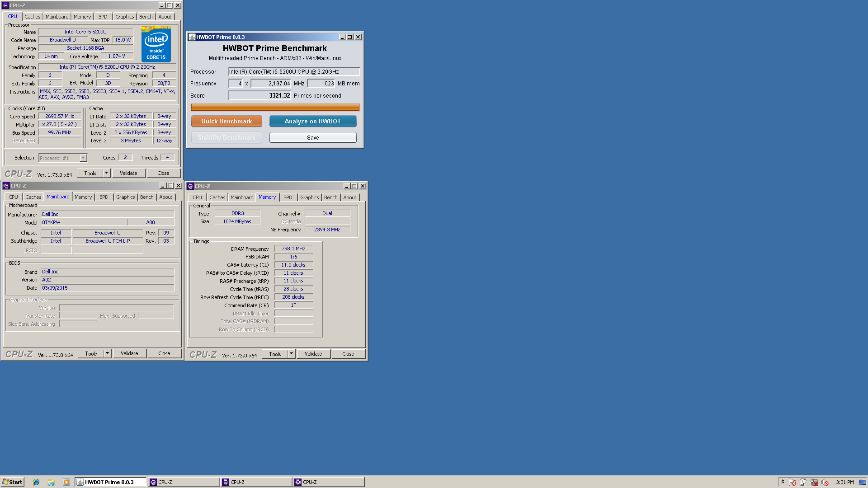The width and height of the screenshot is (868, 488).
Task: Click the muted volume speaker icon
Action: (825, 482)
